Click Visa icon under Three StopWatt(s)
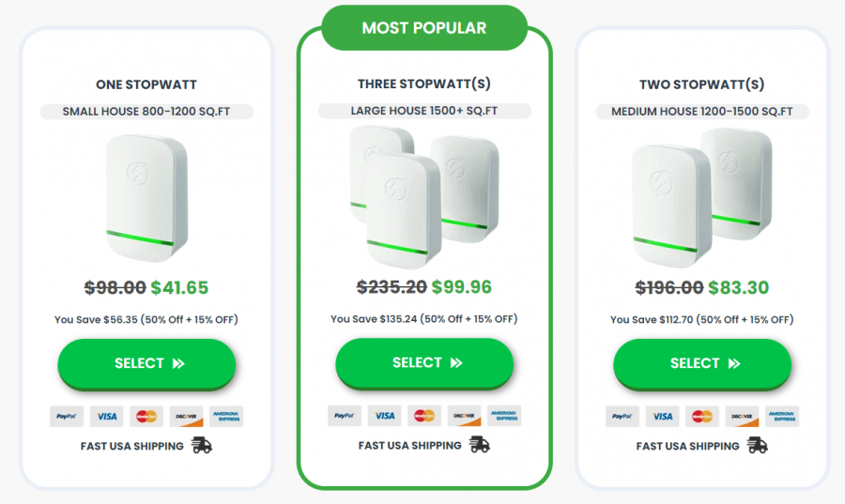The image size is (845, 504). click(384, 415)
